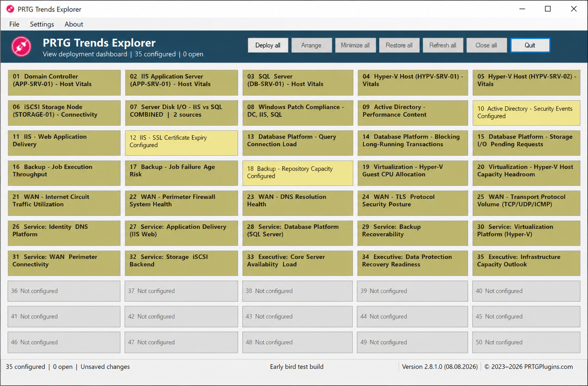This screenshot has height=386, width=588.
Task: Open tile 33 Executive Core Server Availability
Action: pyautogui.click(x=297, y=263)
